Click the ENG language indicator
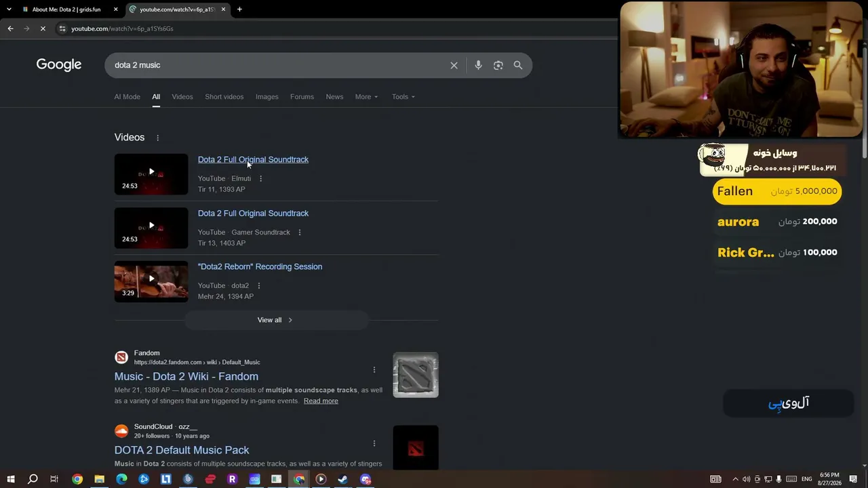This screenshot has width=868, height=488. [807, 479]
